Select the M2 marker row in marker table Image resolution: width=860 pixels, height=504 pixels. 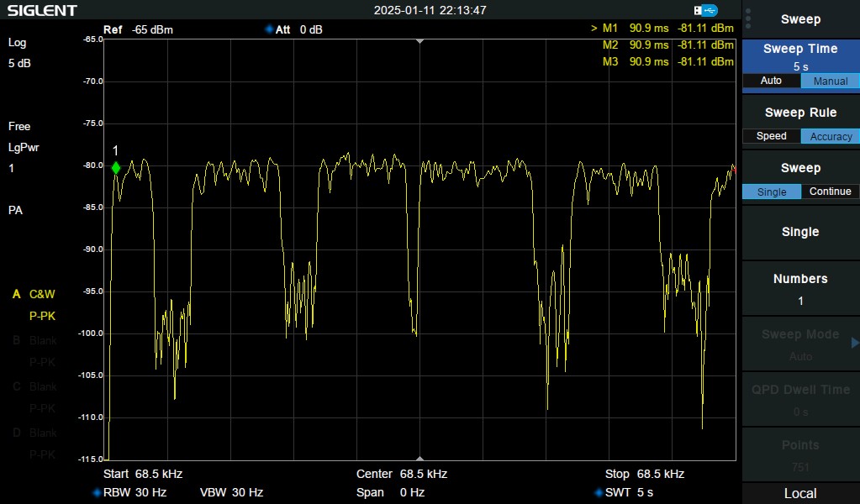[x=667, y=45]
